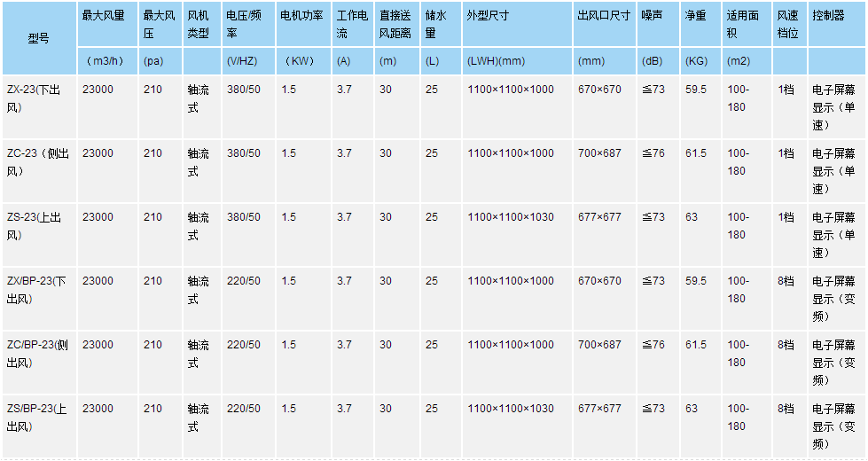Screen dimensions: 868x461
Task: Select the 出风口尺寸 column header
Action: 605,16
